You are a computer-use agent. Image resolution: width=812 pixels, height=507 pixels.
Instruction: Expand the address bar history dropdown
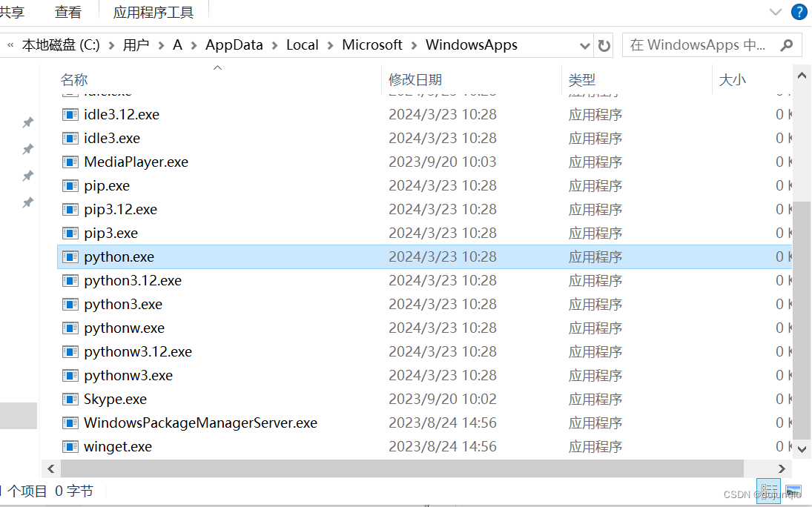(585, 44)
